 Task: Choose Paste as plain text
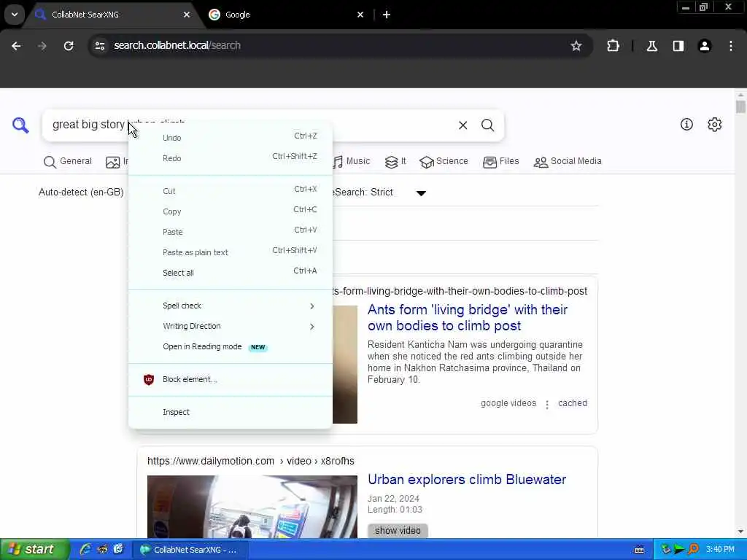pos(231,252)
